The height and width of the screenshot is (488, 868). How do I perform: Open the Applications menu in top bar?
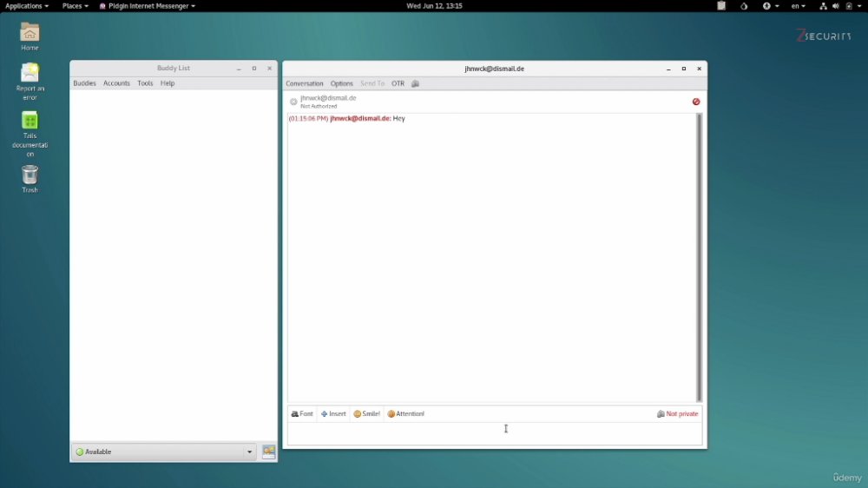tap(27, 6)
